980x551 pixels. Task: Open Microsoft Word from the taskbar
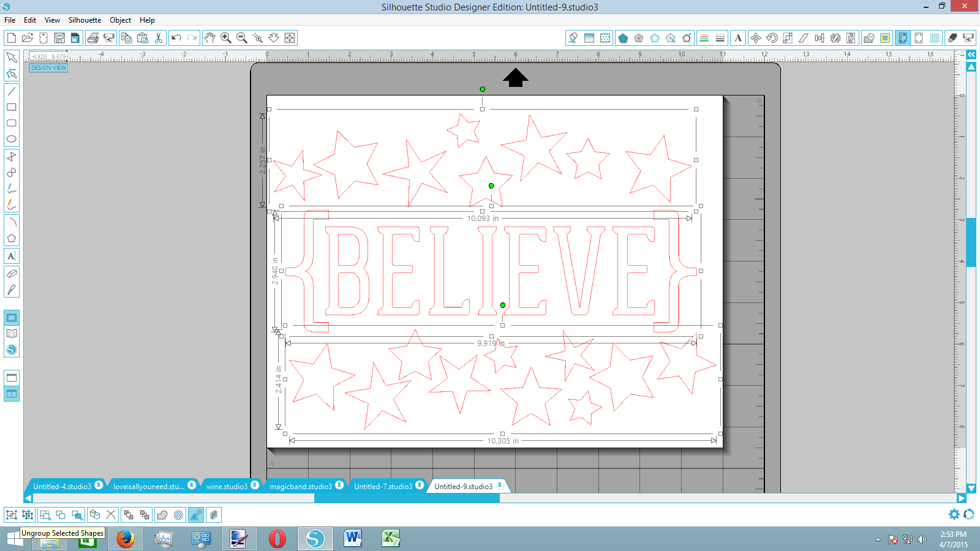click(353, 539)
